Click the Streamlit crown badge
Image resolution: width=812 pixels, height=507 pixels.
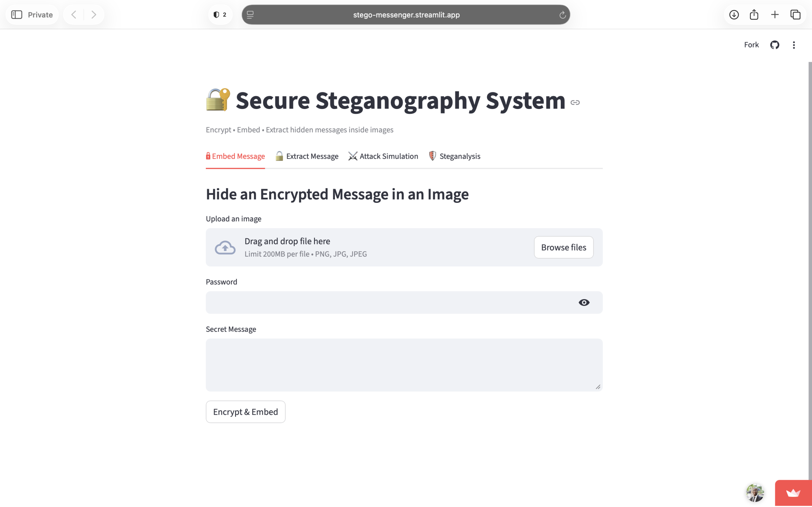pos(793,493)
